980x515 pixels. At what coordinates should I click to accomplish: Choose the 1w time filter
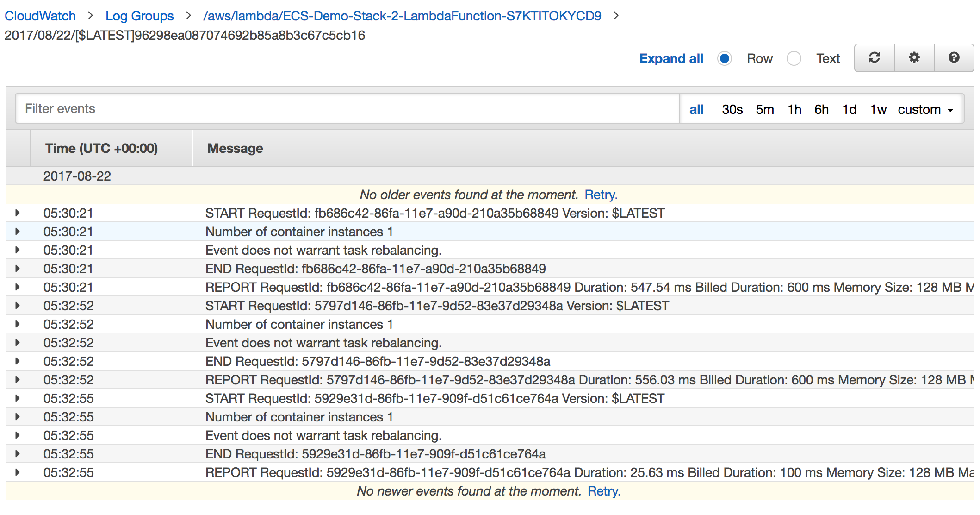pos(878,110)
